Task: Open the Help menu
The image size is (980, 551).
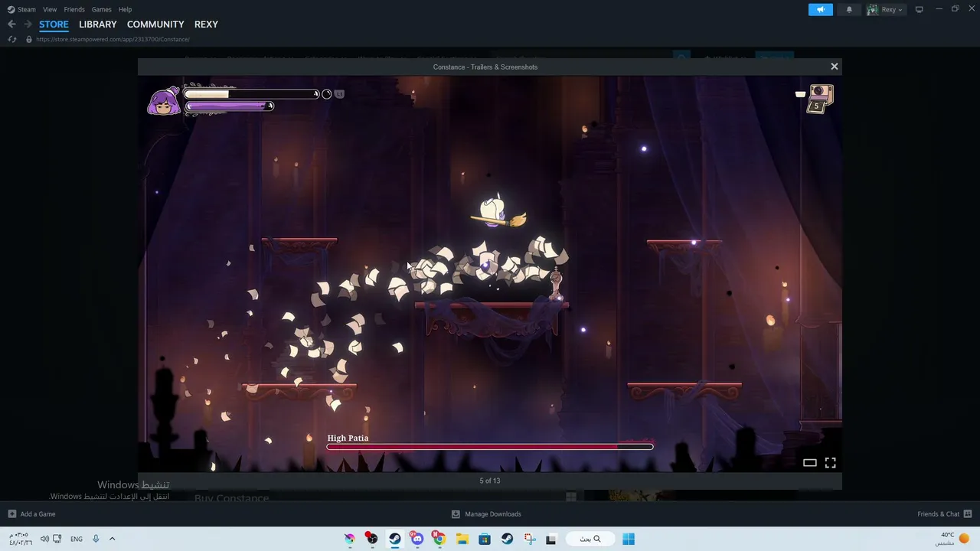Action: 125,9
